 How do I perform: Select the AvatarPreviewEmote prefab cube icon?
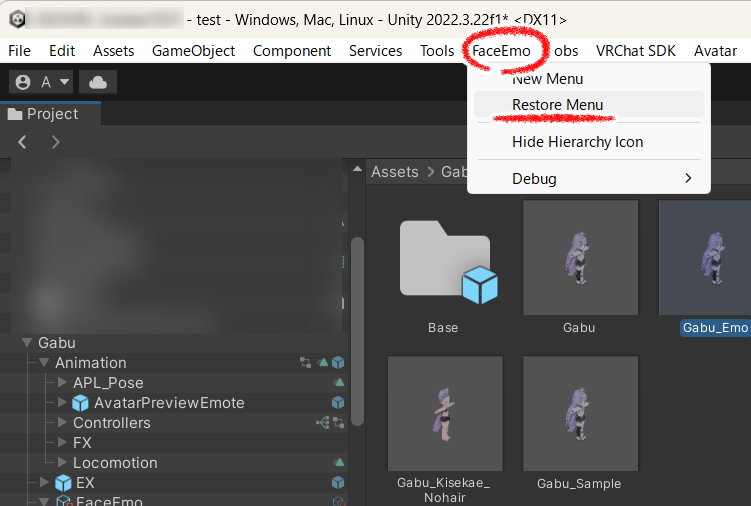click(80, 403)
